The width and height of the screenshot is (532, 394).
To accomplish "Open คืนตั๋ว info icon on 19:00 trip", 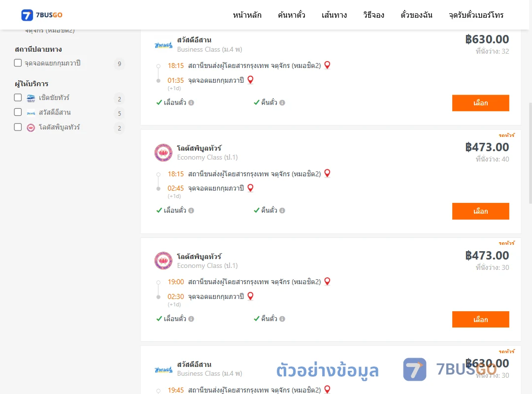I will click(x=282, y=319).
